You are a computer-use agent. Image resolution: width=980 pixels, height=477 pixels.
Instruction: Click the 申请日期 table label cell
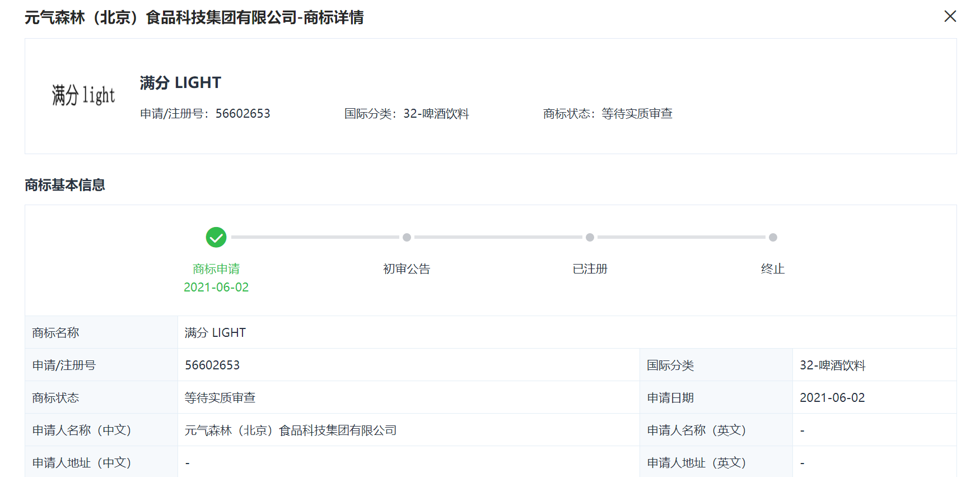(716, 397)
